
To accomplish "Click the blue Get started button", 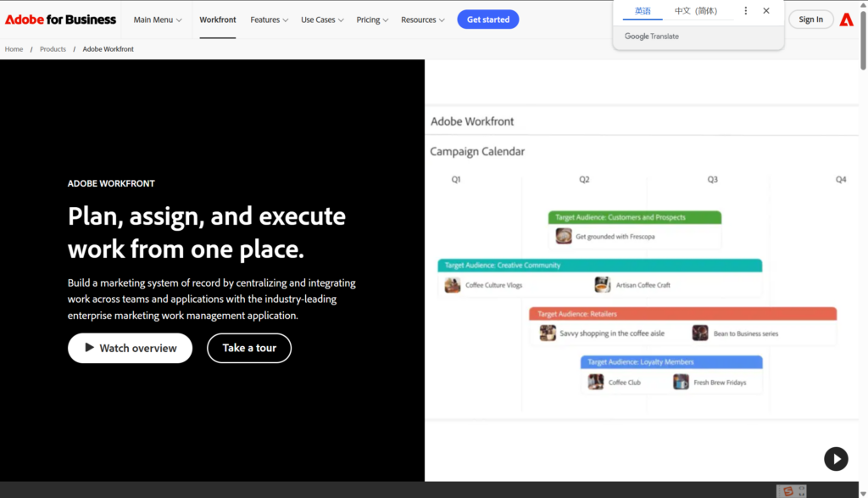I will coord(487,20).
